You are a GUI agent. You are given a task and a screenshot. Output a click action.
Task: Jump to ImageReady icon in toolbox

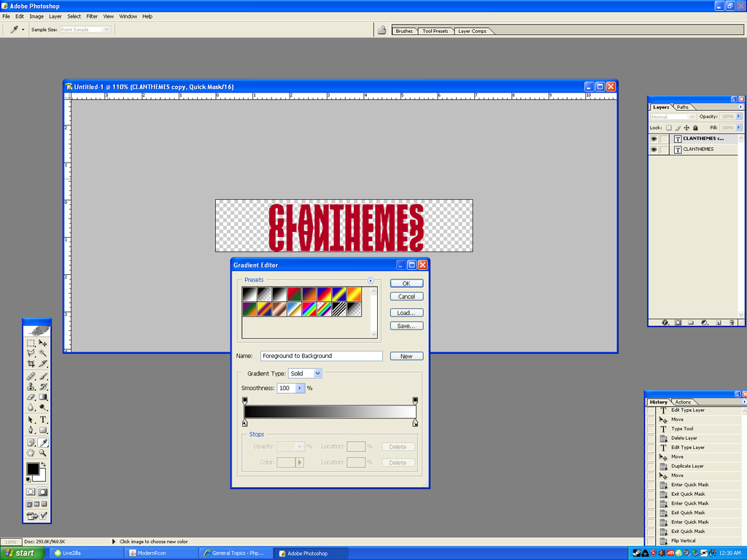37,516
